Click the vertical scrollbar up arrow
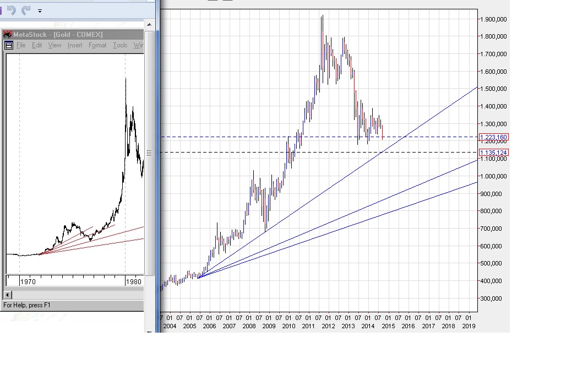 [149, 24]
